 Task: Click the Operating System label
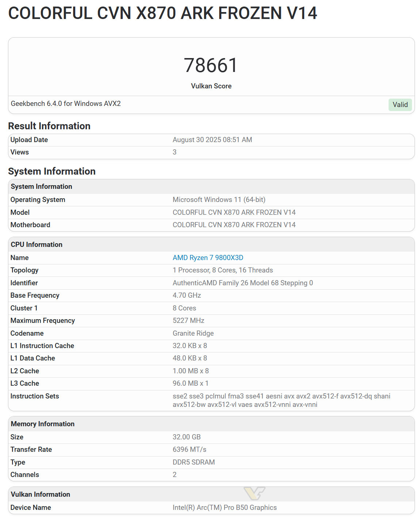tap(38, 200)
